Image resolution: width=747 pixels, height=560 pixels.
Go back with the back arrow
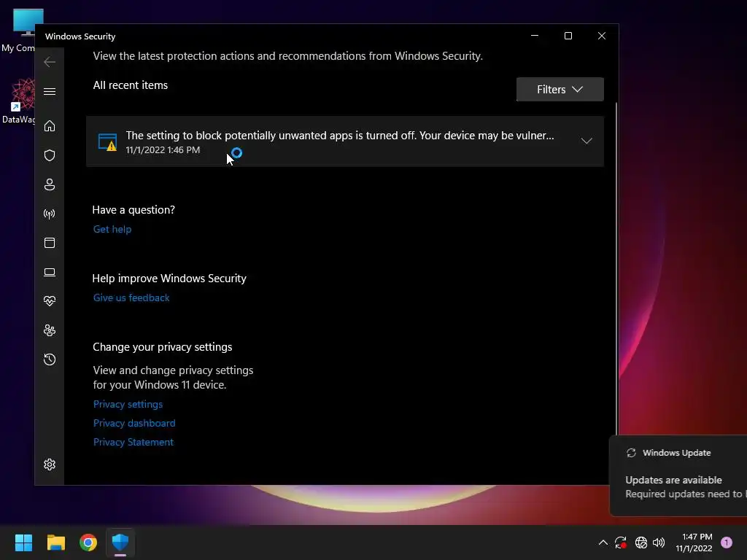coord(50,62)
